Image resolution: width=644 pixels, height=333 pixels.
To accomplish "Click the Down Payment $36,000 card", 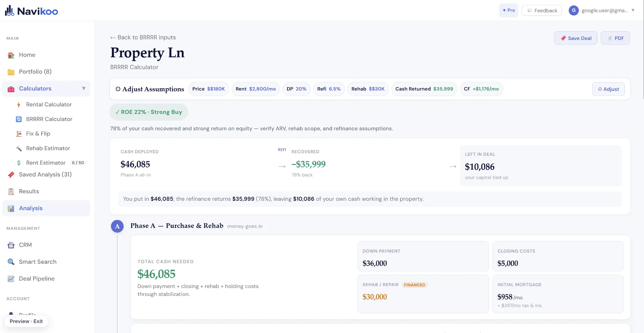I will pos(423,256).
